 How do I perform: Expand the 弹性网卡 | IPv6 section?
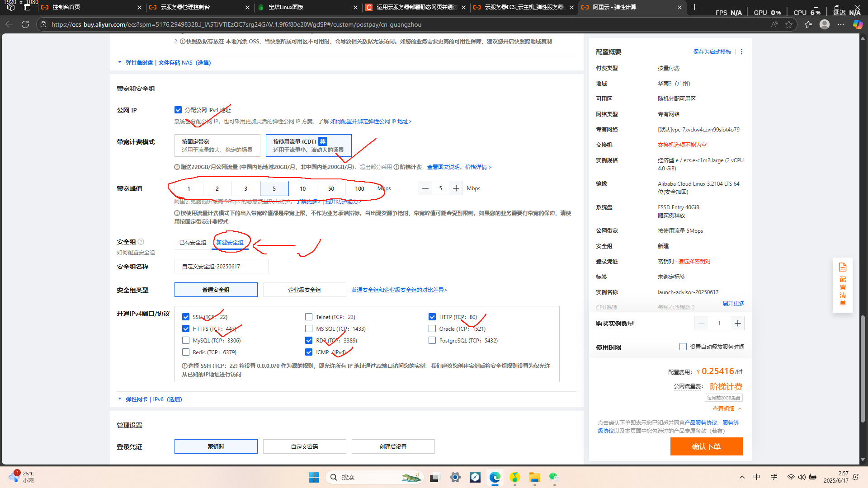[150, 399]
